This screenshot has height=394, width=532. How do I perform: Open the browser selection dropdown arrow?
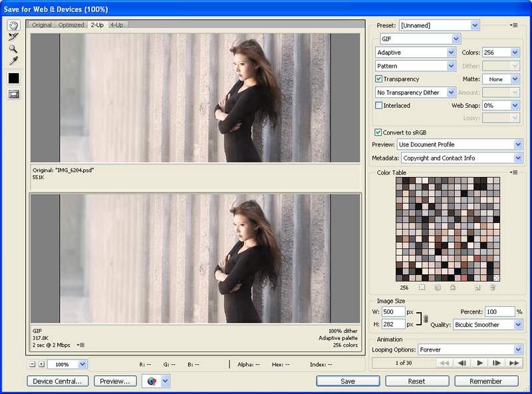[165, 381]
